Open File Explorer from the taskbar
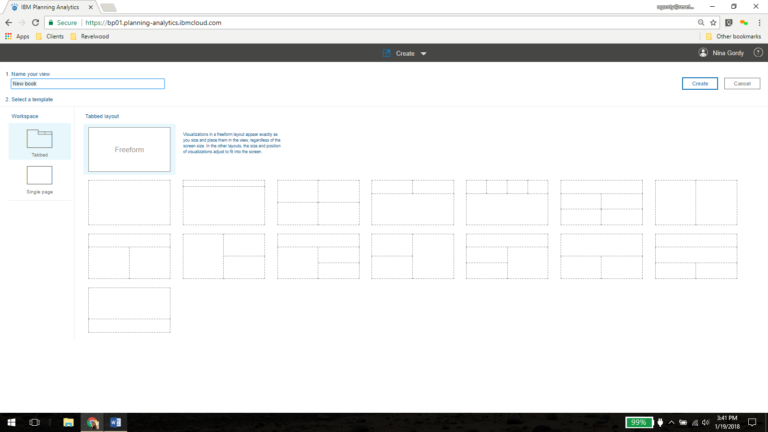This screenshot has height=432, width=768. 68,422
